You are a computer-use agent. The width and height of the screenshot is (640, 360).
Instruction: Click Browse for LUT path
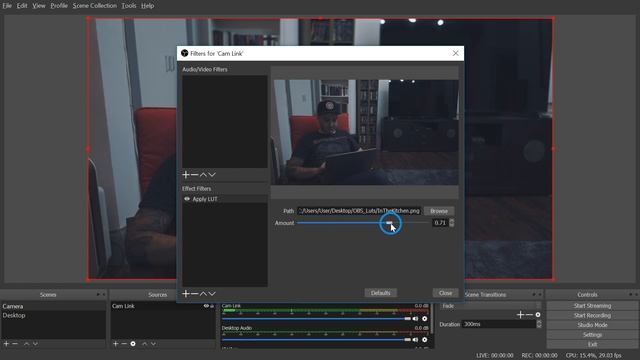[439, 211]
